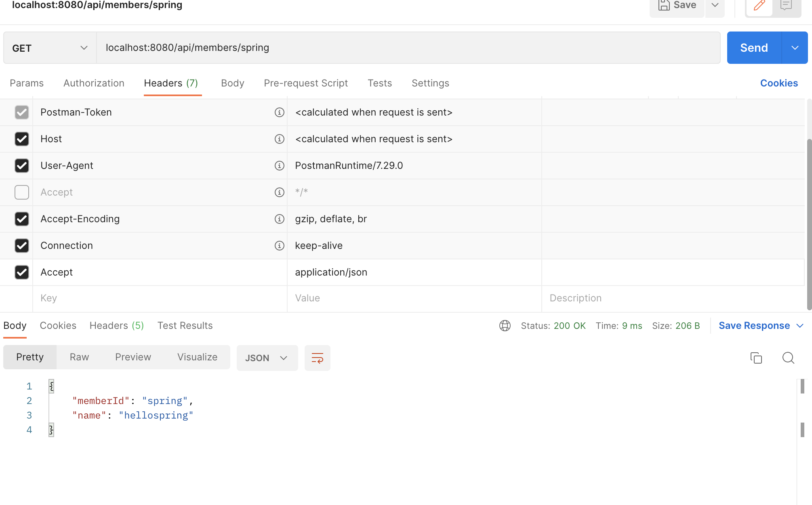Screen dimensions: 812x505
Task: Copy response body with copy icon
Action: [756, 358]
